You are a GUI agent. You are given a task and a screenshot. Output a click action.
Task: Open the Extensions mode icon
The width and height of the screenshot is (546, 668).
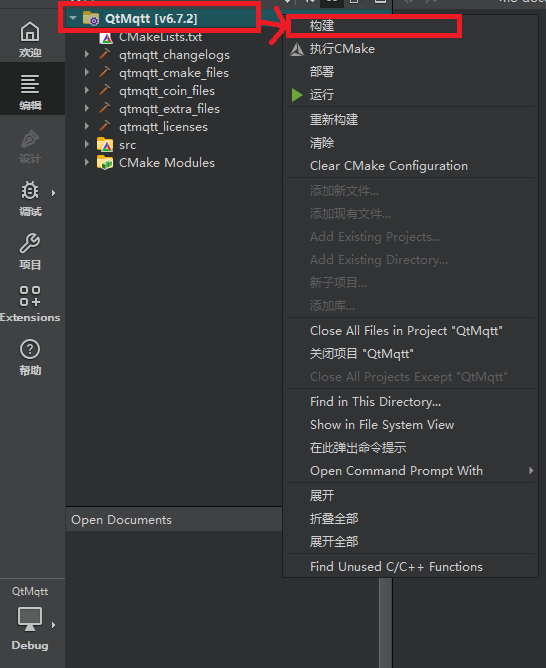(30, 296)
